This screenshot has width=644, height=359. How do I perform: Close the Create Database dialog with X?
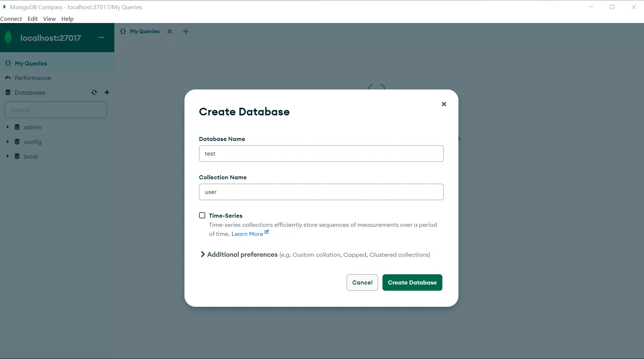tap(444, 104)
